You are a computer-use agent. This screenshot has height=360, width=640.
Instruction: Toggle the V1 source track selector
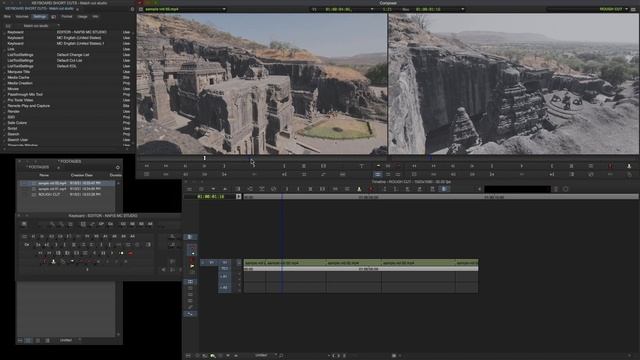pyautogui.click(x=211, y=262)
